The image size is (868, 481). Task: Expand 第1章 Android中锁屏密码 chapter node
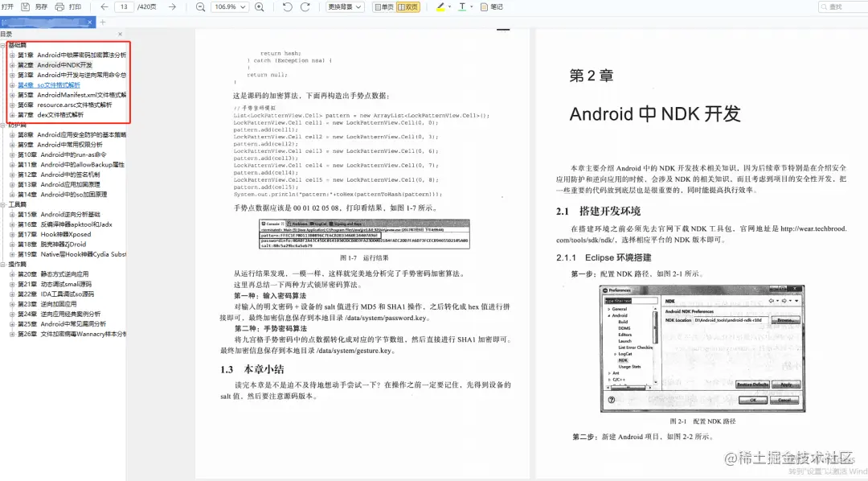(12, 55)
